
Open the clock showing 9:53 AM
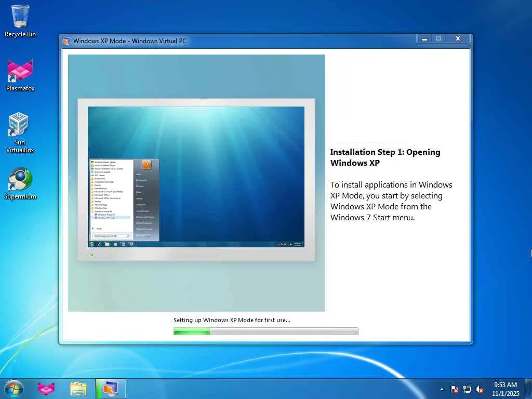pyautogui.click(x=506, y=389)
